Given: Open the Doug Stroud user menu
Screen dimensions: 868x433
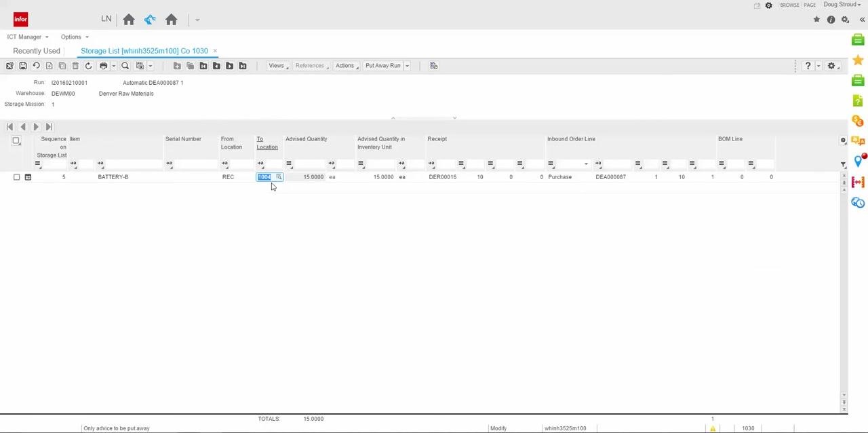Looking at the screenshot, I should (842, 5).
